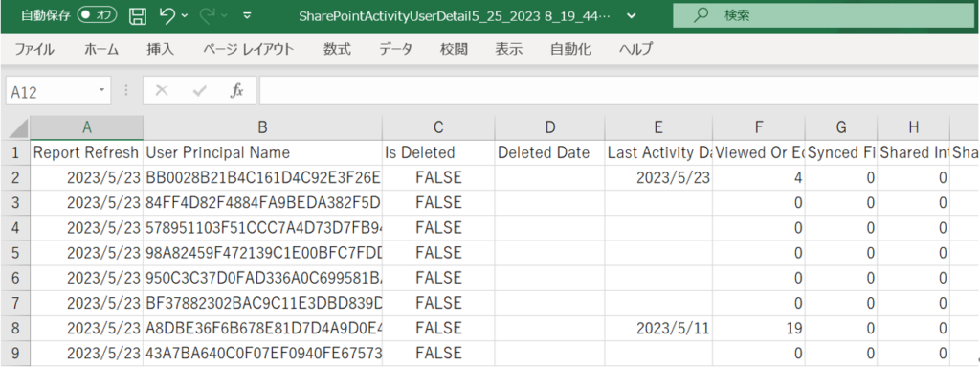Click the Save floppy disk icon
980x367 pixels.
pos(137,16)
